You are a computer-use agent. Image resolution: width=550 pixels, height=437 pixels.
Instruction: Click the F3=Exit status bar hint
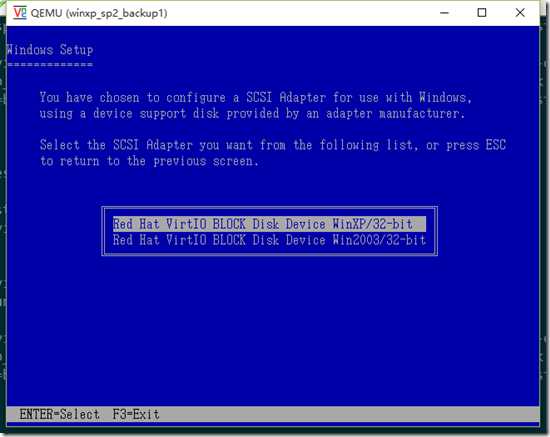tap(136, 414)
